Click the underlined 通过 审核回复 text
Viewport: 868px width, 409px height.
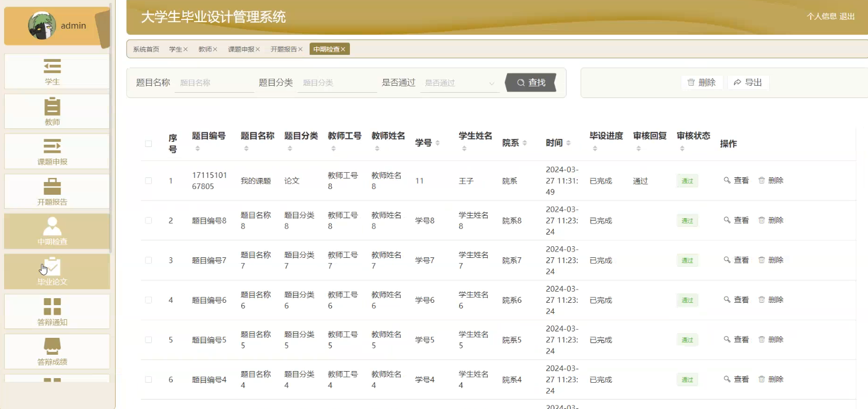pyautogui.click(x=641, y=181)
